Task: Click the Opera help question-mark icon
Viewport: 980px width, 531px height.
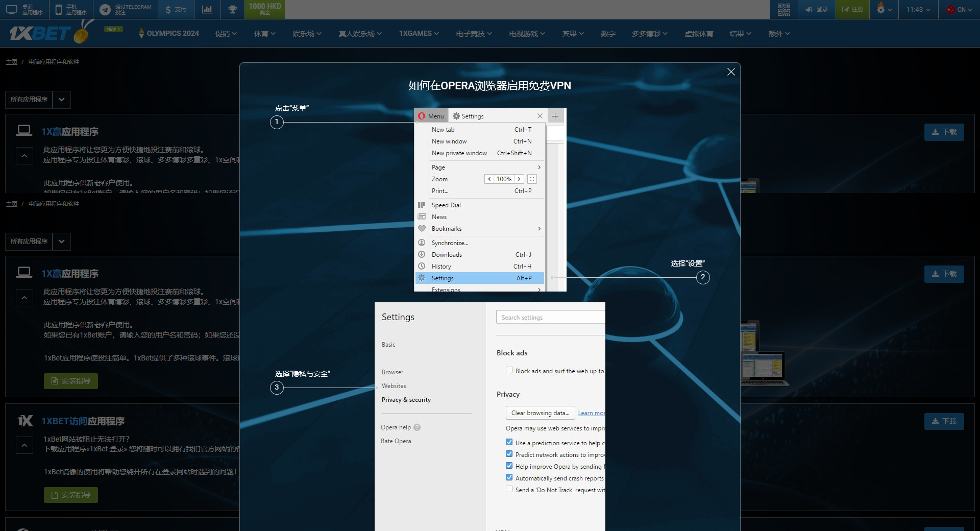Action: 417,427
